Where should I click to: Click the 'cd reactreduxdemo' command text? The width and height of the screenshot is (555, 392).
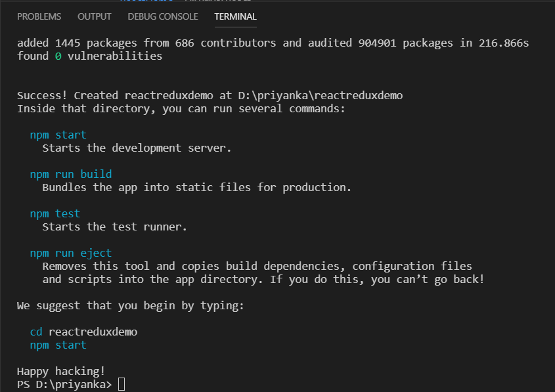[84, 332]
